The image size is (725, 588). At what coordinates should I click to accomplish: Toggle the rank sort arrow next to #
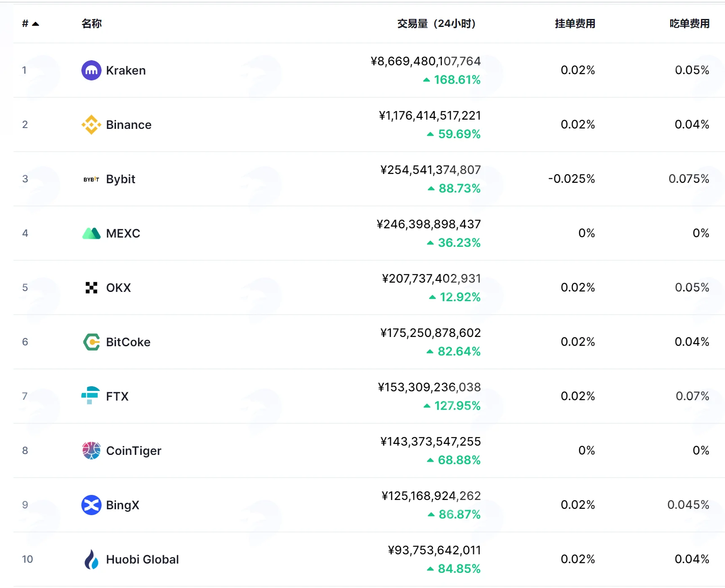point(35,24)
